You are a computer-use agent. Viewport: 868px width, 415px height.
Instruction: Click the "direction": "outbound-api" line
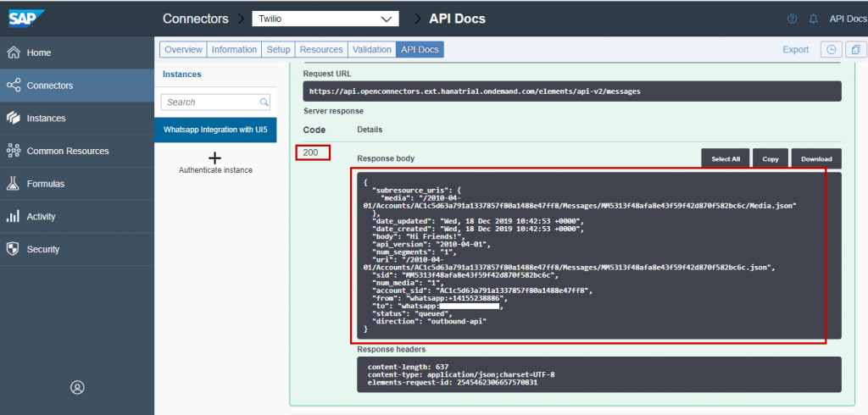coord(431,321)
